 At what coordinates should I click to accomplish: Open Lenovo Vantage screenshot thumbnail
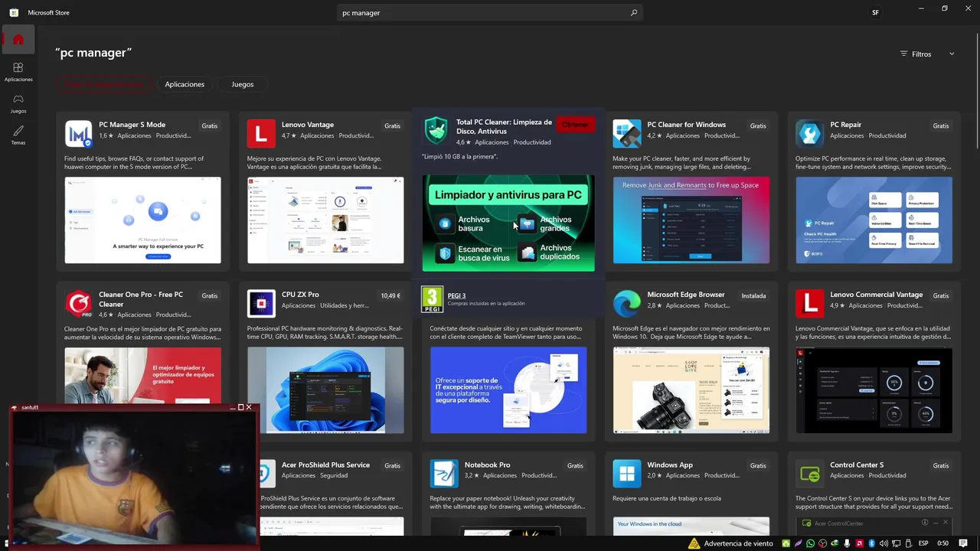[325, 220]
